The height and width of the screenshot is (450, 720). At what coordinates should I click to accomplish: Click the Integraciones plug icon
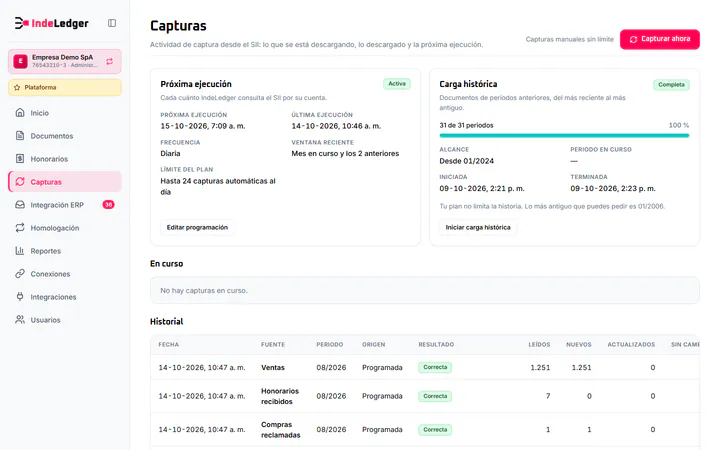coord(20,296)
